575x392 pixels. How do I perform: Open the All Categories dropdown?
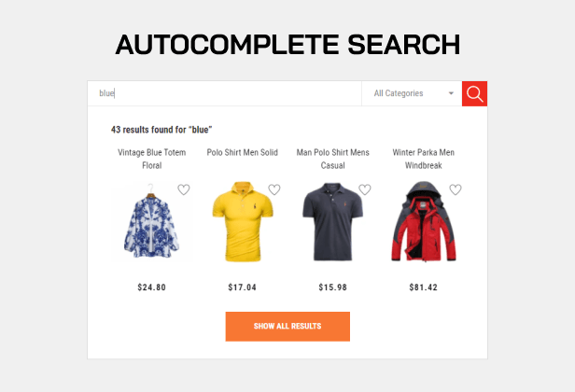(412, 93)
